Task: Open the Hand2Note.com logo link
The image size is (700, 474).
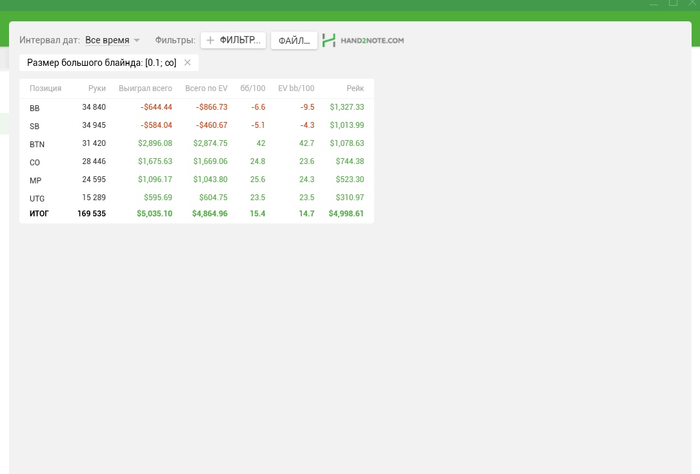Action: pos(363,40)
